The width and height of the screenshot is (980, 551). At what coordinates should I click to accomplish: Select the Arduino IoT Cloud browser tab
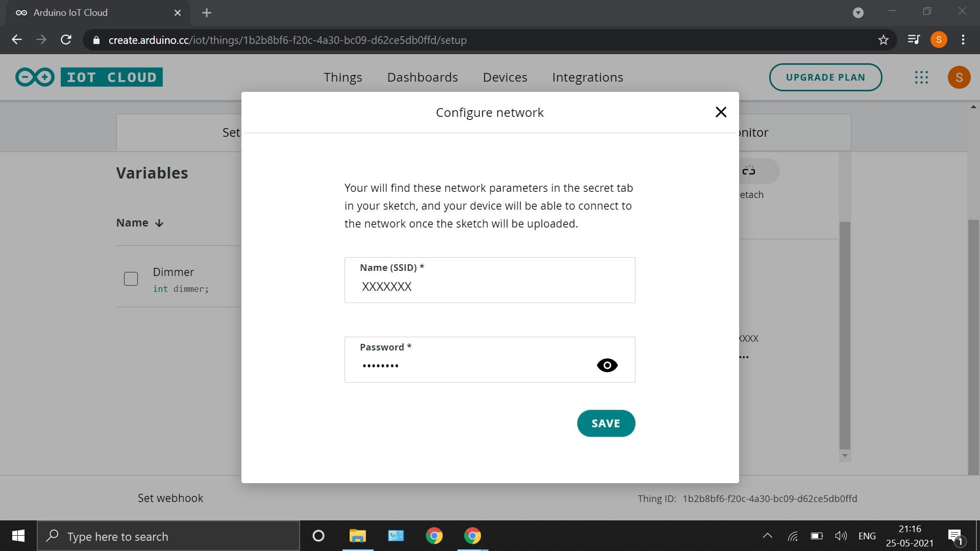pyautogui.click(x=97, y=13)
